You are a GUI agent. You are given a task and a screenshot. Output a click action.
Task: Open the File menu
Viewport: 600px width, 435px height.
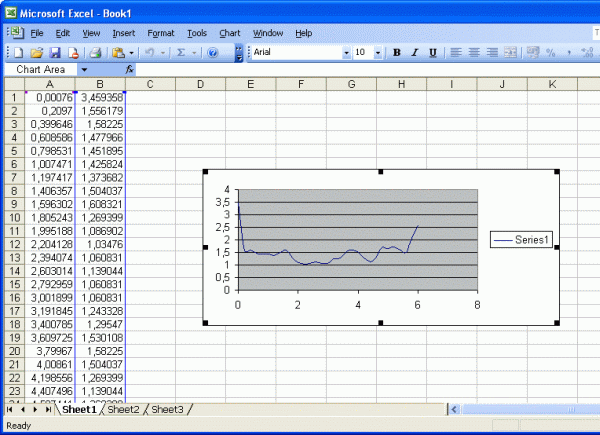coord(37,33)
